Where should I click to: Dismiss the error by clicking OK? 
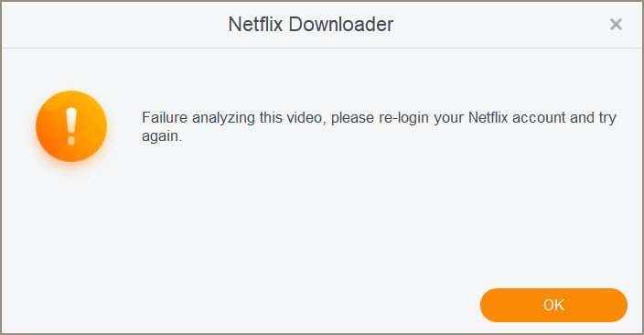click(x=553, y=305)
